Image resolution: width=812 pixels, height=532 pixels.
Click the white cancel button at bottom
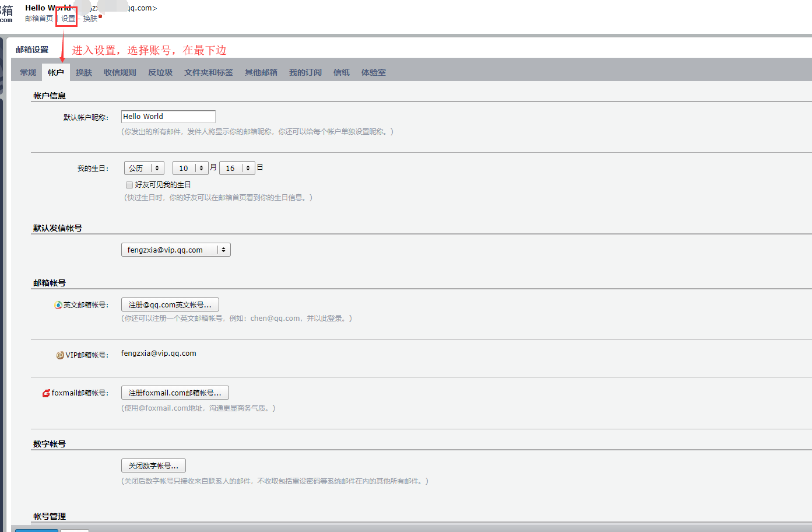(x=75, y=530)
